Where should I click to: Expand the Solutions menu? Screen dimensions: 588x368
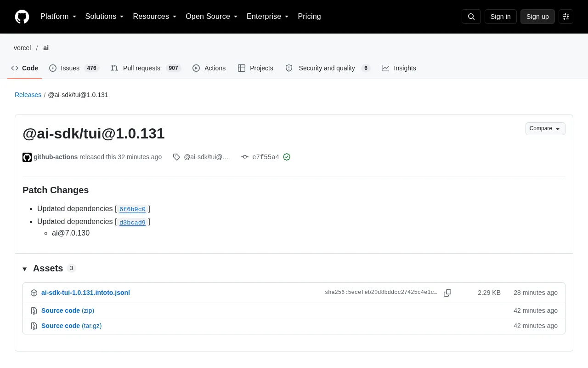pyautogui.click(x=104, y=17)
